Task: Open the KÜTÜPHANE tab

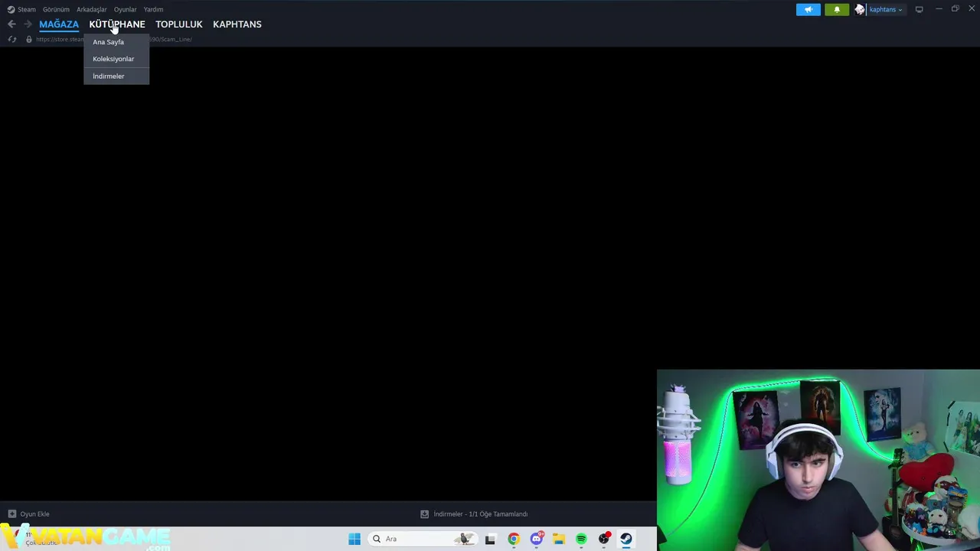Action: click(117, 24)
